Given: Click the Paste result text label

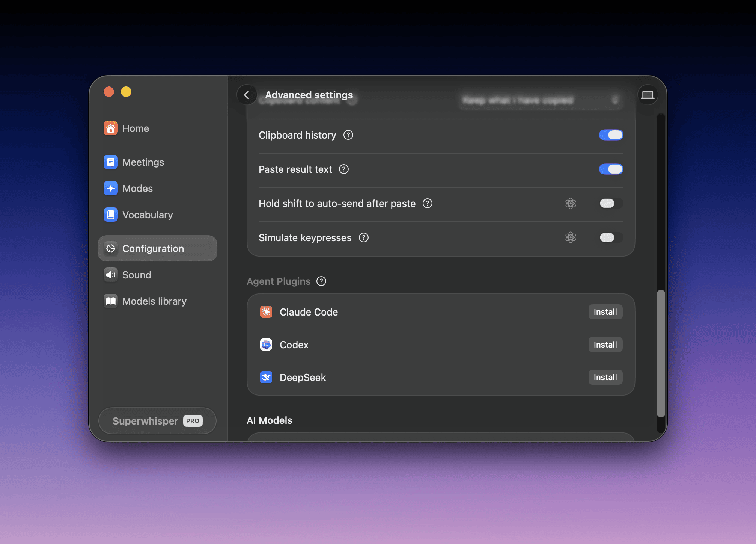Looking at the screenshot, I should point(295,169).
